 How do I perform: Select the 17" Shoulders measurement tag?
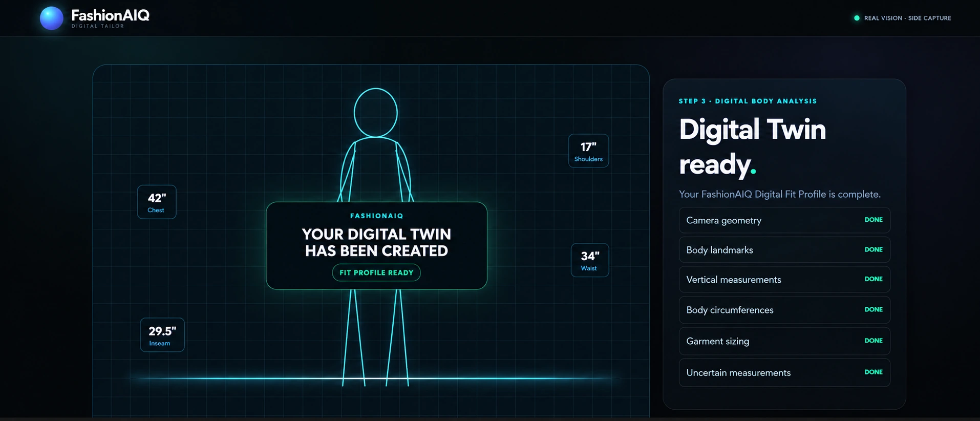588,151
